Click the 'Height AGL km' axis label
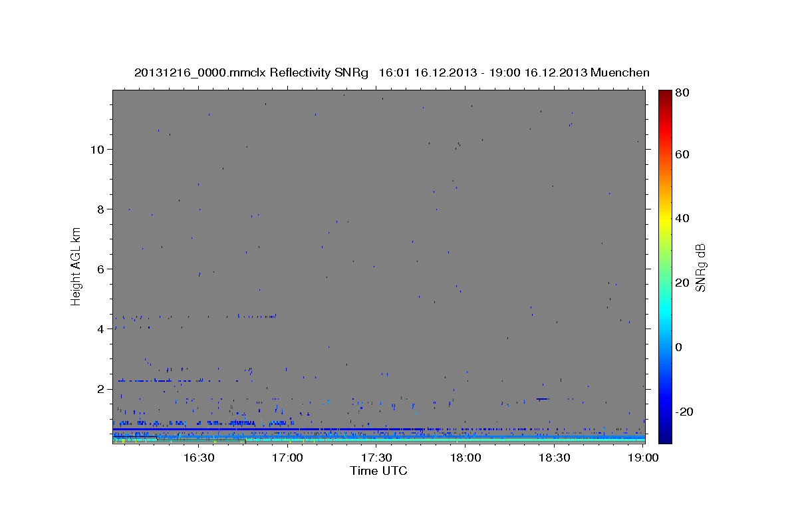 pos(76,267)
